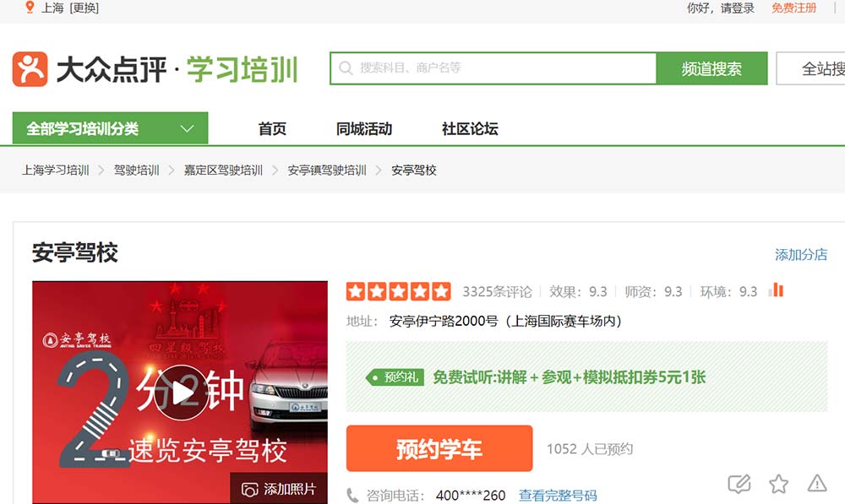Open the 社区论坛 tab
This screenshot has height=504, width=845.
470,129
